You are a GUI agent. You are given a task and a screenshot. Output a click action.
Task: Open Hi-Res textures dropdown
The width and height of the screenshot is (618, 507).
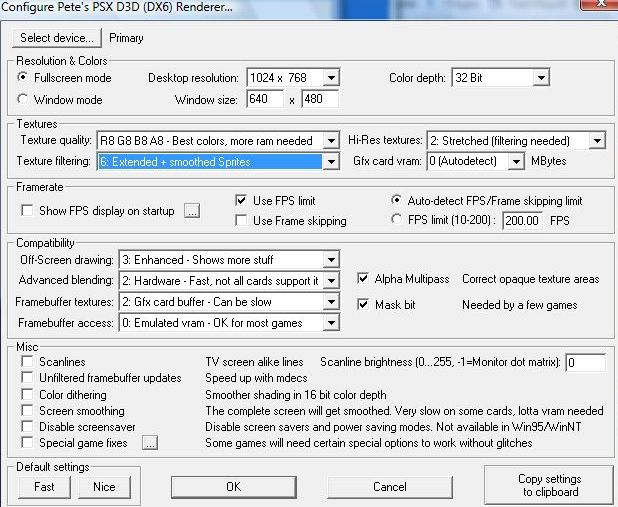(x=516, y=141)
